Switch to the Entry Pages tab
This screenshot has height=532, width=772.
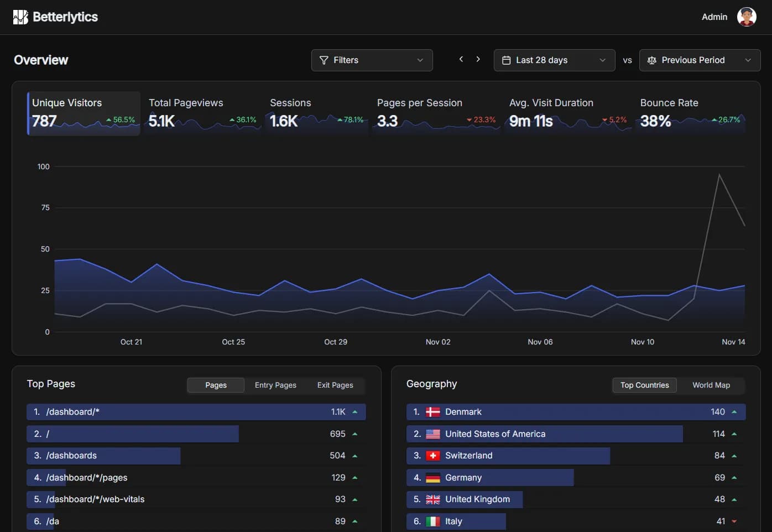click(275, 385)
